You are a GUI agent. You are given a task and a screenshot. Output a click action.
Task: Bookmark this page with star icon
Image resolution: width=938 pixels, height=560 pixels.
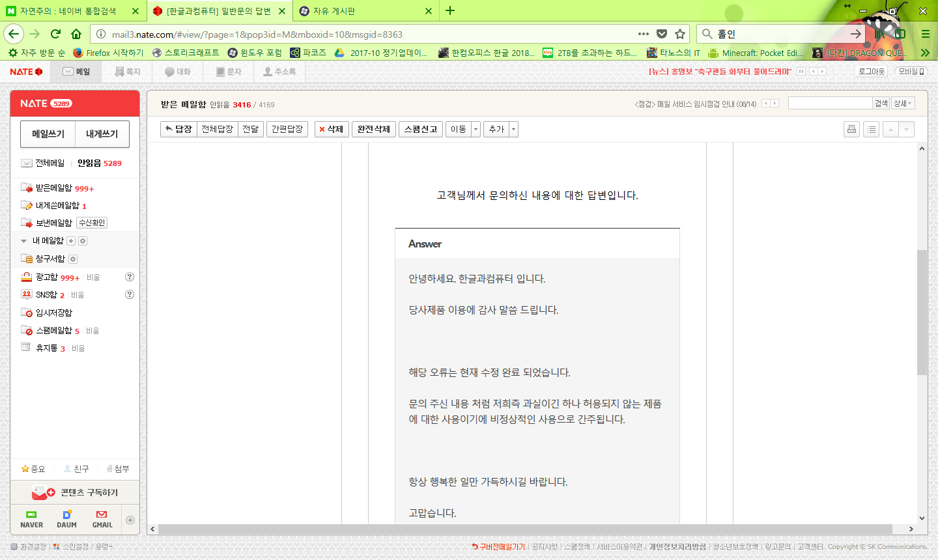[x=680, y=34]
